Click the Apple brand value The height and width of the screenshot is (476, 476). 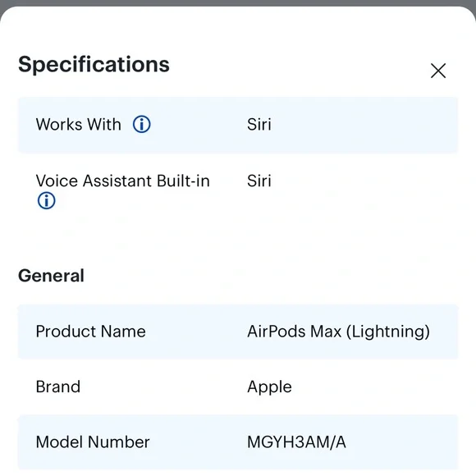269,387
